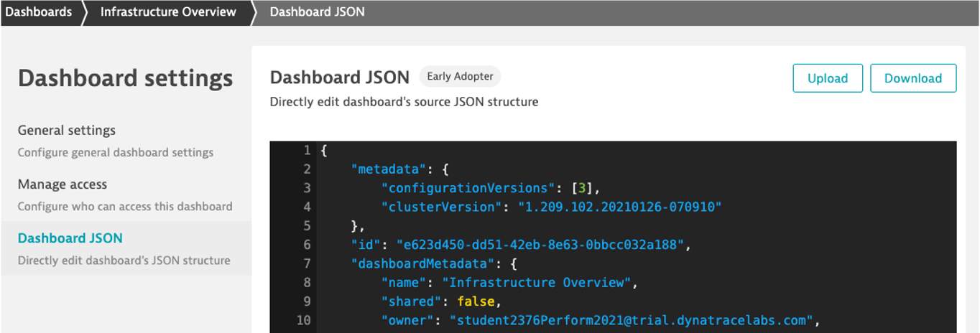Go to Infrastructure Overview breadcrumb

click(168, 12)
